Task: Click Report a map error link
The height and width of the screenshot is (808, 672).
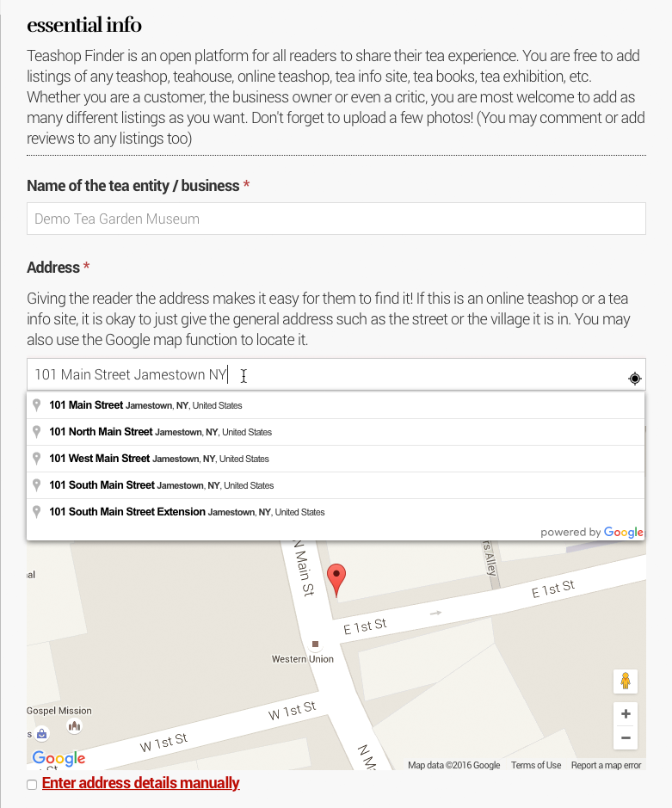Action: pyautogui.click(x=606, y=765)
